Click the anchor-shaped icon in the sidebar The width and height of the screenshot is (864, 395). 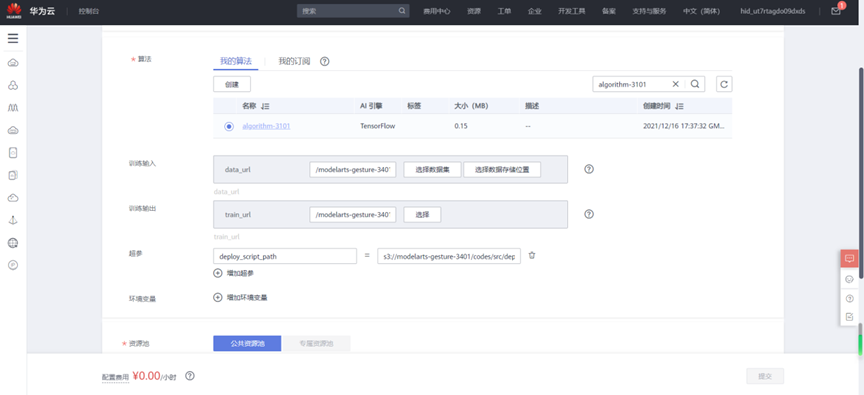coord(13,220)
